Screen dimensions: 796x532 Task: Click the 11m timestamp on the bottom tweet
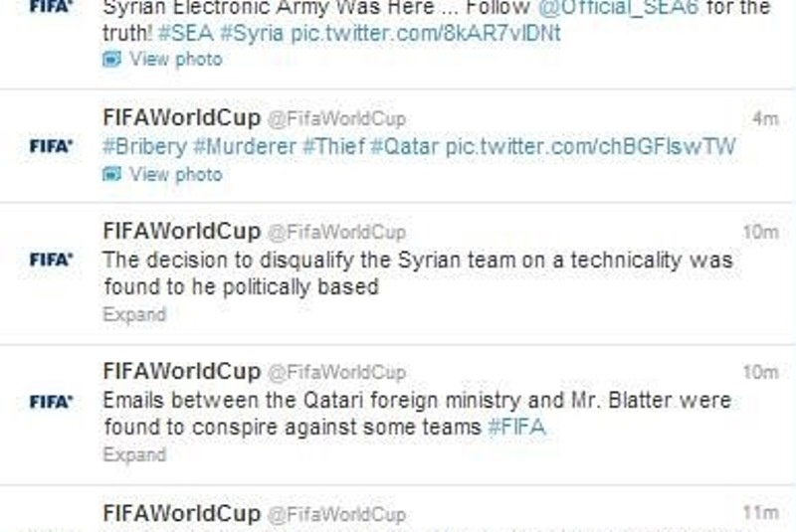pos(762,513)
